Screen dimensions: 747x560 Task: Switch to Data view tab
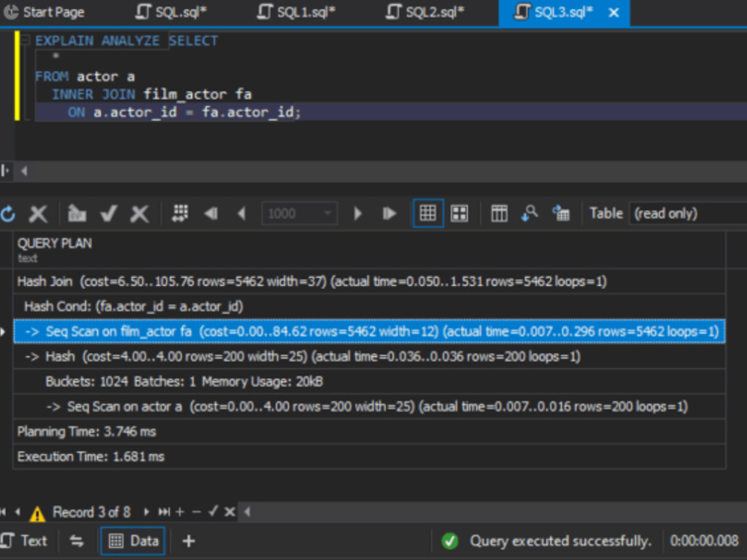[133, 541]
